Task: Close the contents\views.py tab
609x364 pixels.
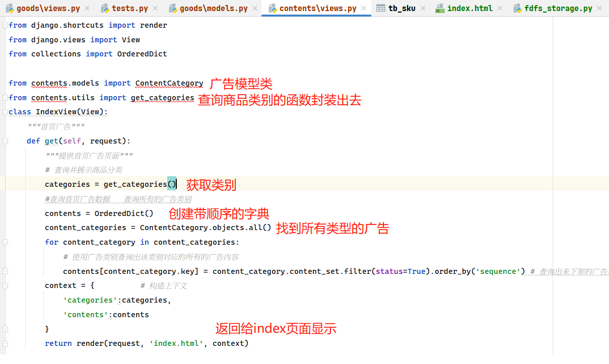Action: pos(364,8)
